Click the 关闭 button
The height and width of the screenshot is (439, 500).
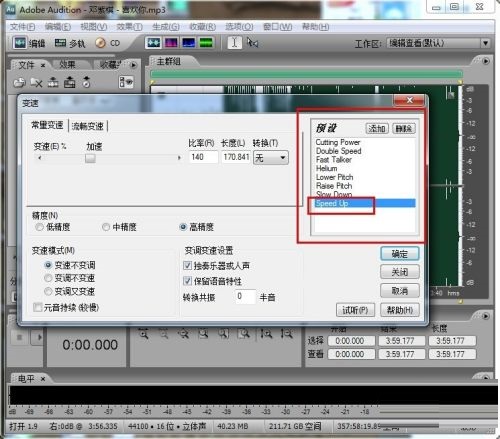click(x=400, y=272)
